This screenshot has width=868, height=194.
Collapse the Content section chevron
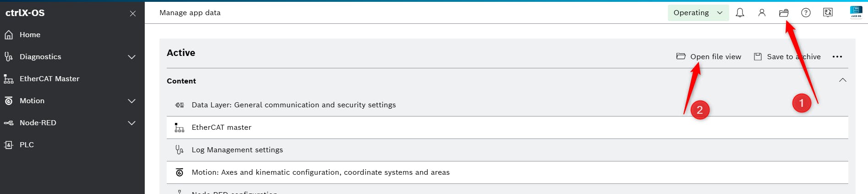click(x=842, y=80)
